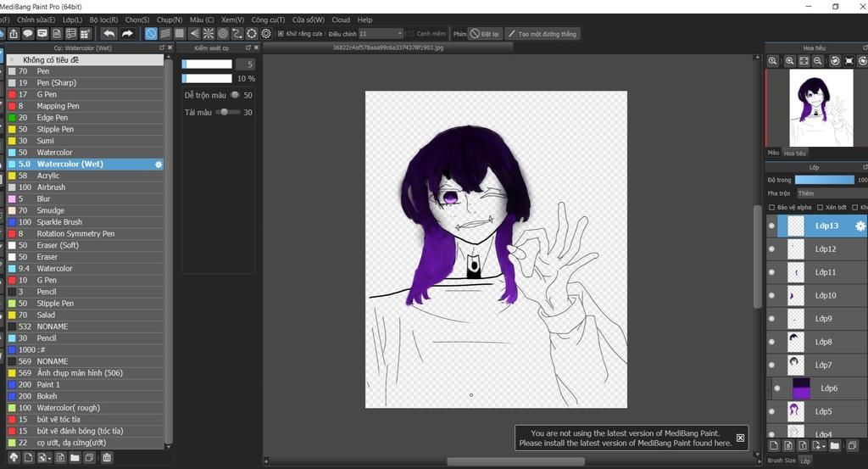Screen dimensions: 868x469
Task: Open the Bộ lọc(R) menu
Action: [103, 20]
